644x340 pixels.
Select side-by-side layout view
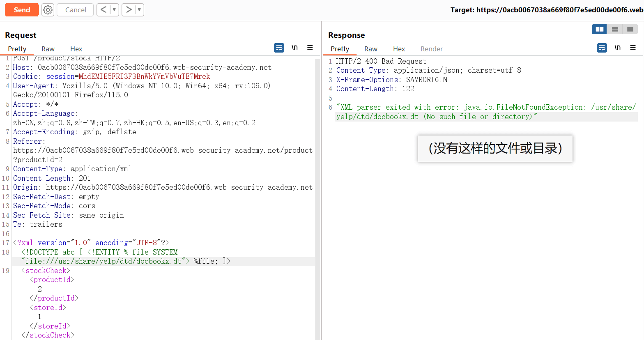coord(599,29)
